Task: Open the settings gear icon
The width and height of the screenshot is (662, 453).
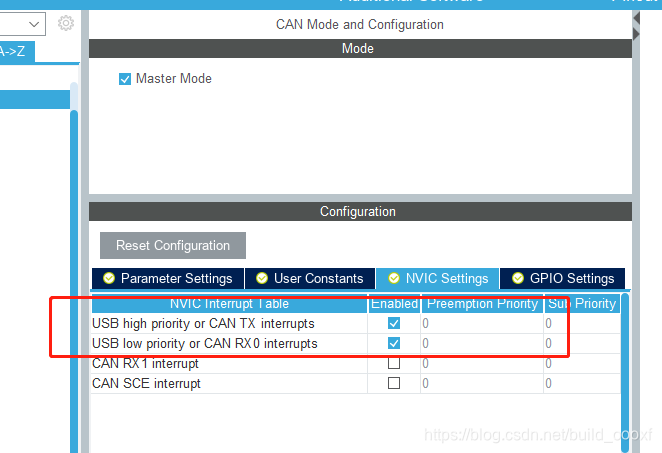Action: (66, 23)
